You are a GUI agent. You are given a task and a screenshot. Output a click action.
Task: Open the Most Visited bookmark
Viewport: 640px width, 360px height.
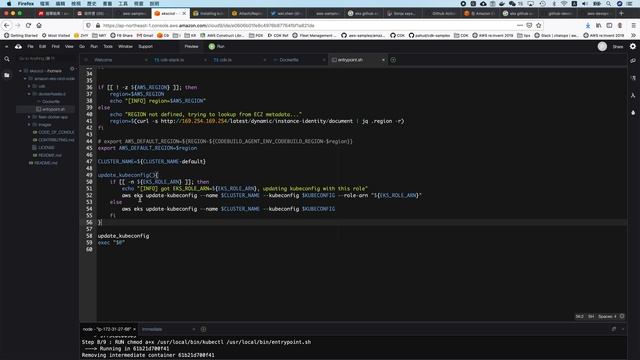click(x=56, y=36)
